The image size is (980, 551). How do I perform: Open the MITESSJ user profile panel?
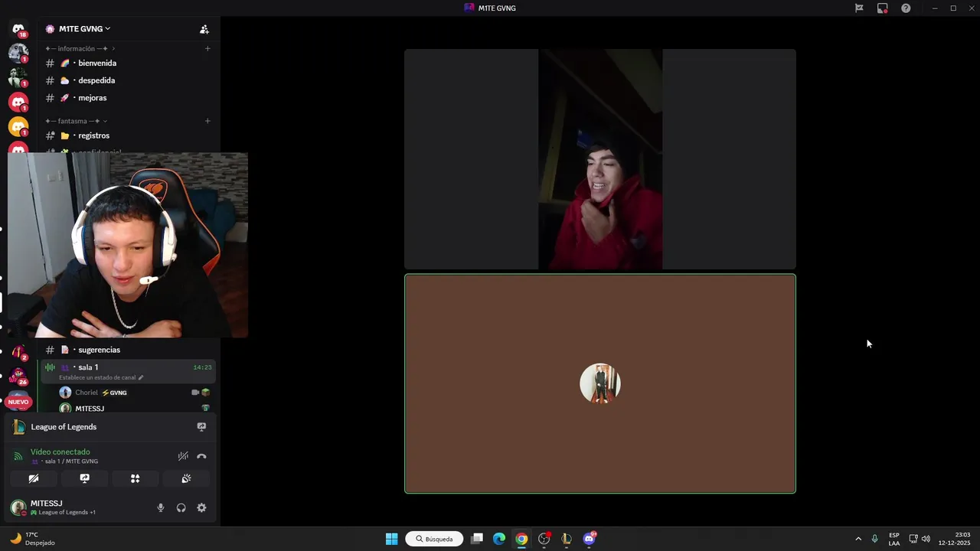pos(54,507)
